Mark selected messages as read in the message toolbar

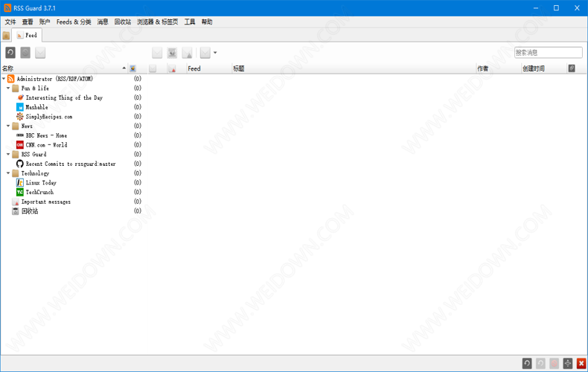[x=157, y=53]
